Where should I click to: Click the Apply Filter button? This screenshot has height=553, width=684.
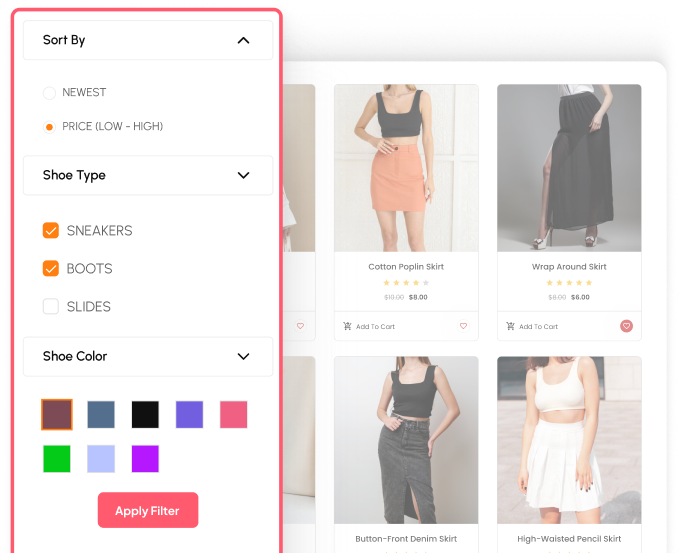tap(148, 510)
